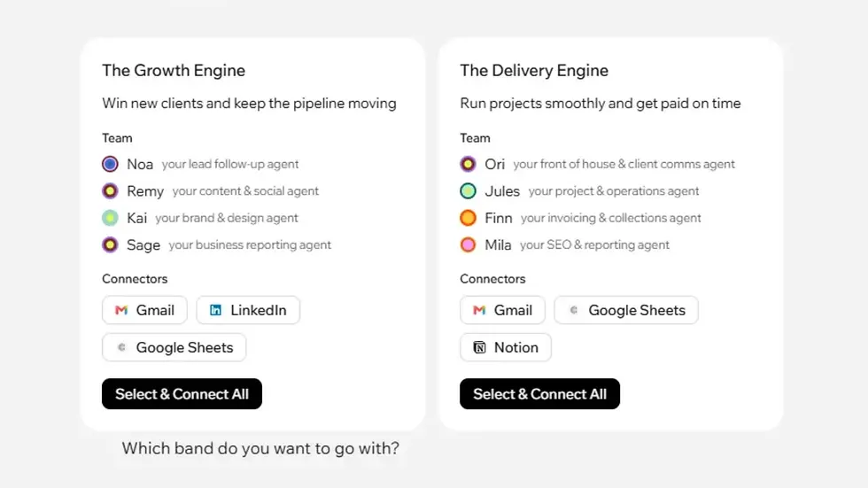868x488 pixels.
Task: Click Gmail logo in Growth Engine card
Action: point(121,310)
